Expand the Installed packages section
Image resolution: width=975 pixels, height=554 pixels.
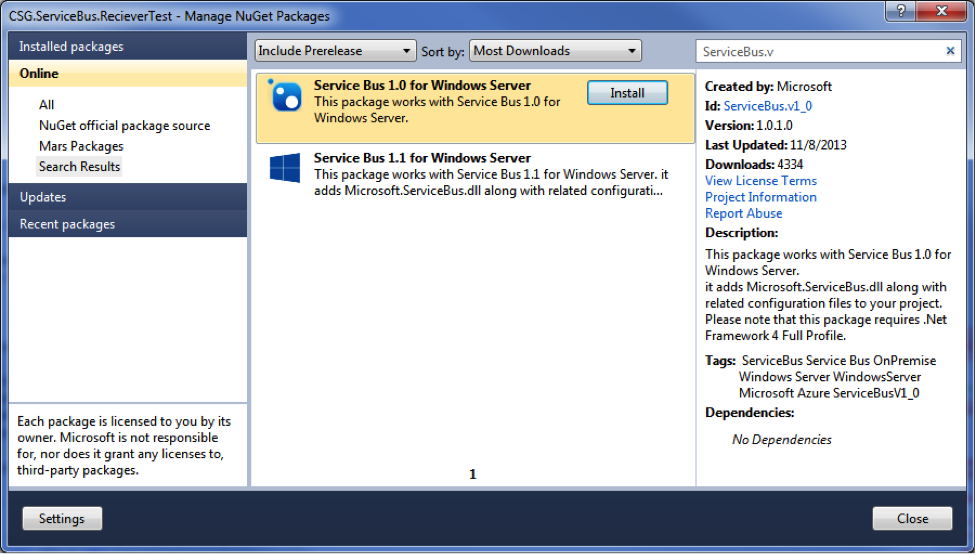pos(127,47)
